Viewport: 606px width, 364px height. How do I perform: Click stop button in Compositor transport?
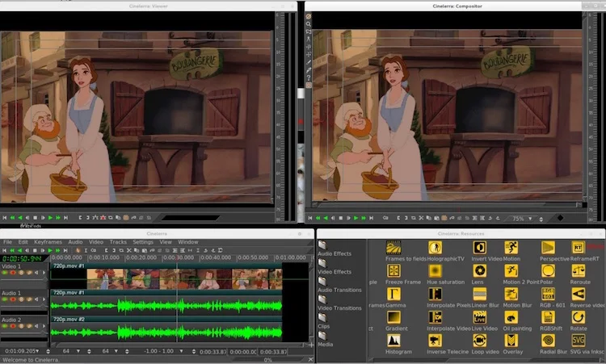tap(340, 218)
